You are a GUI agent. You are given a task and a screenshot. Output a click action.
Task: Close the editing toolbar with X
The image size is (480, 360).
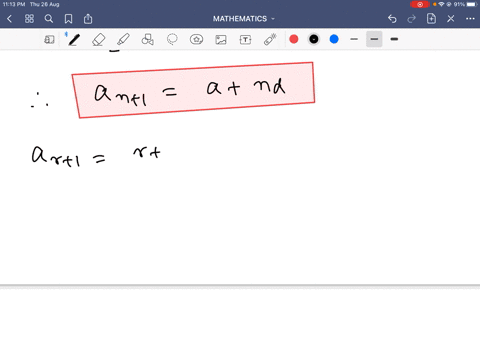point(451,19)
